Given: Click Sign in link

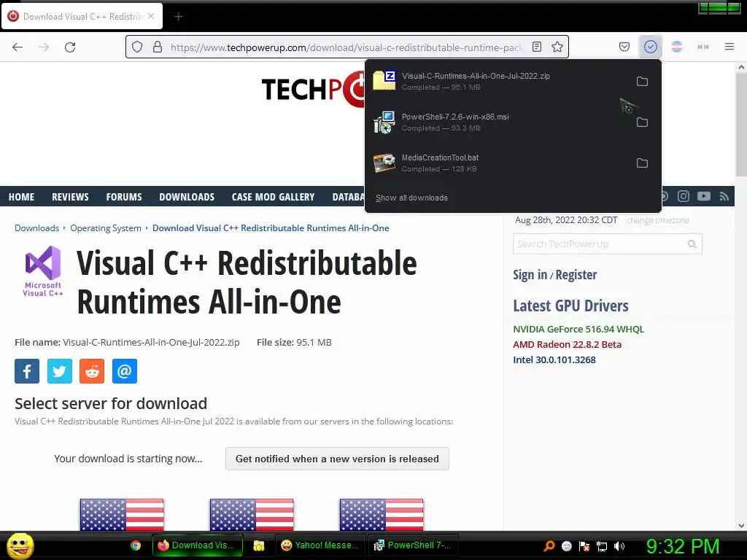Looking at the screenshot, I should click(x=530, y=275).
